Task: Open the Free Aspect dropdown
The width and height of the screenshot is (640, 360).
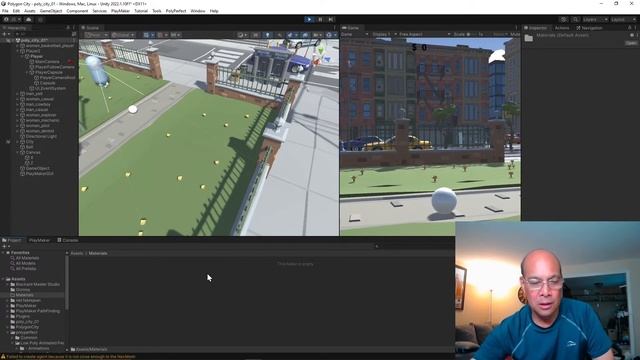Action: (424, 34)
